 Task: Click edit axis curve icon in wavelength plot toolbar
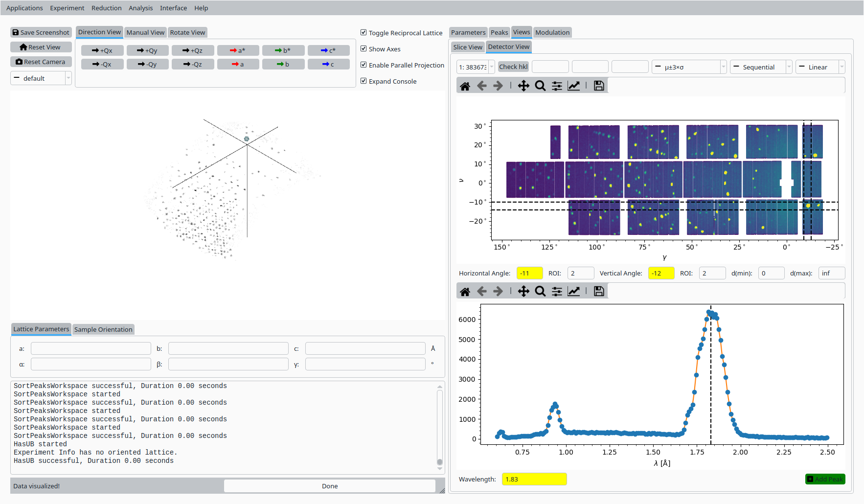(x=573, y=292)
